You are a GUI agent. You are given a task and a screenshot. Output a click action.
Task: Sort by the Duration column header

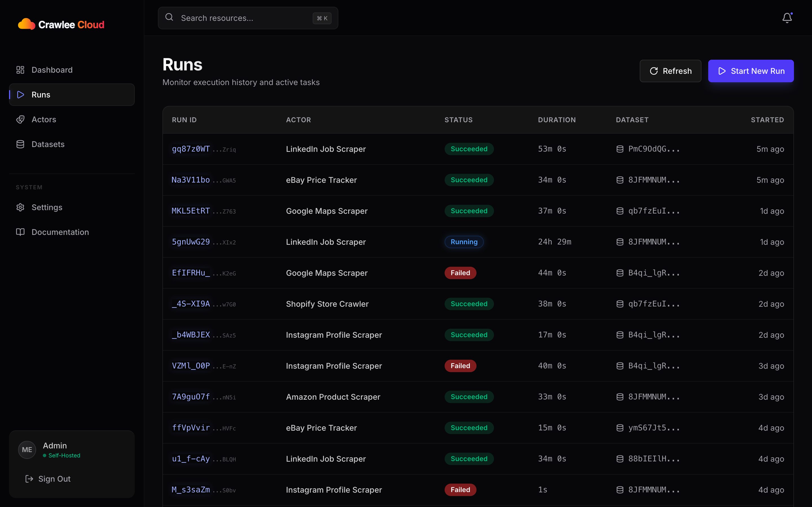click(557, 120)
